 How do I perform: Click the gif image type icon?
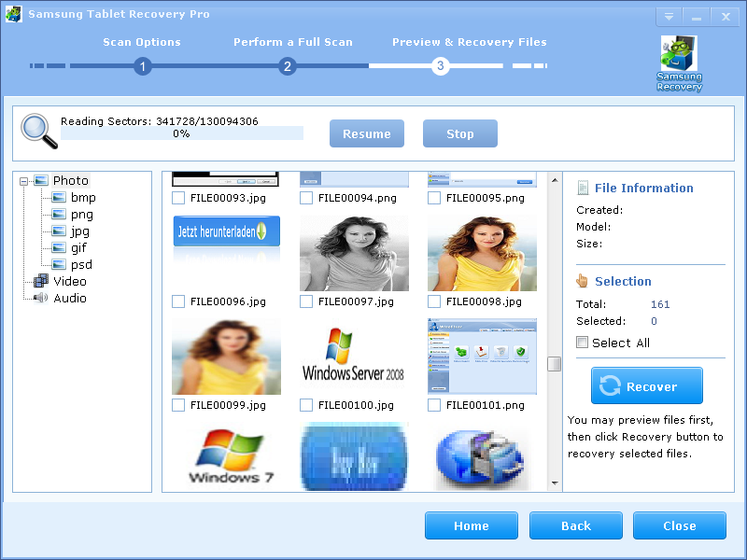59,247
